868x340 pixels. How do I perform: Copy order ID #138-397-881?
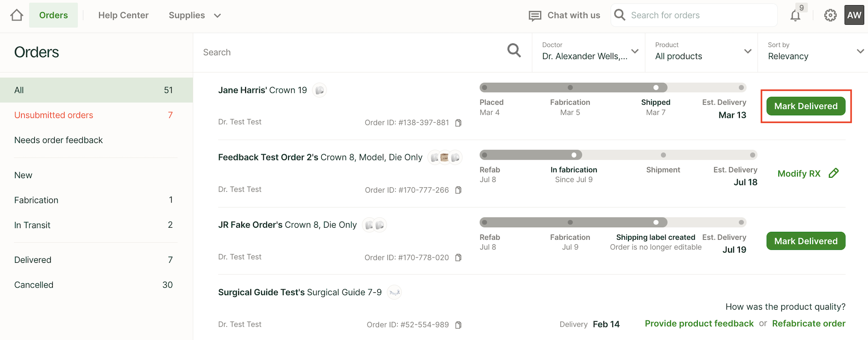[x=458, y=123]
